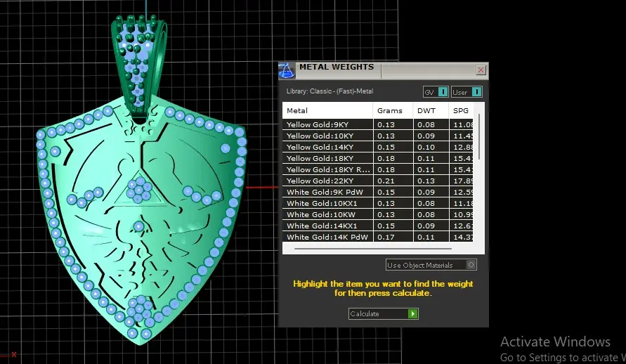Viewport: 626px width, 364px height.
Task: Click the DWT column header
Action: tap(431, 110)
